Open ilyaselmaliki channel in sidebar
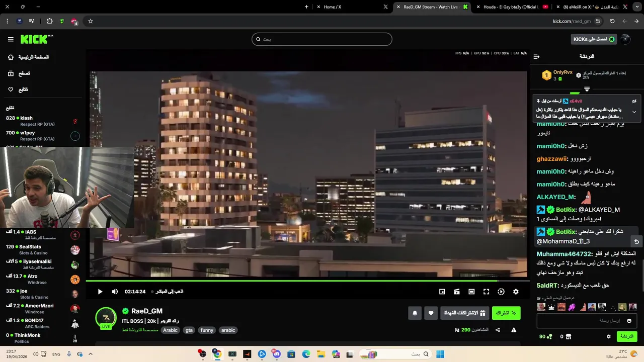The width and height of the screenshot is (644, 362). [42, 264]
